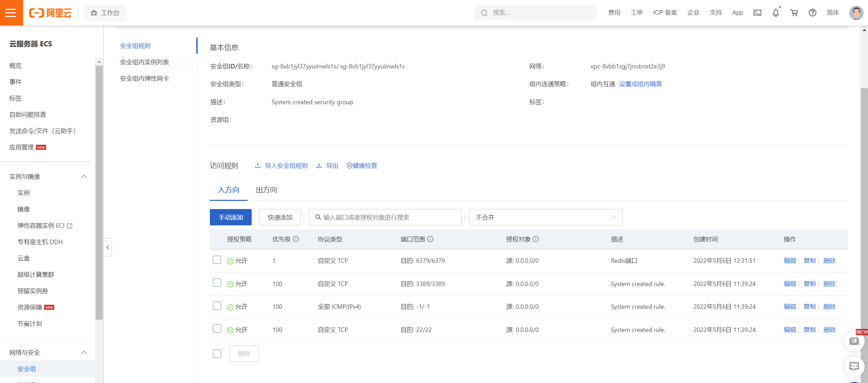Screen dimensions: 868x383
Task: Select checkbox for ICMP(IPv4) rule
Action: (217, 306)
